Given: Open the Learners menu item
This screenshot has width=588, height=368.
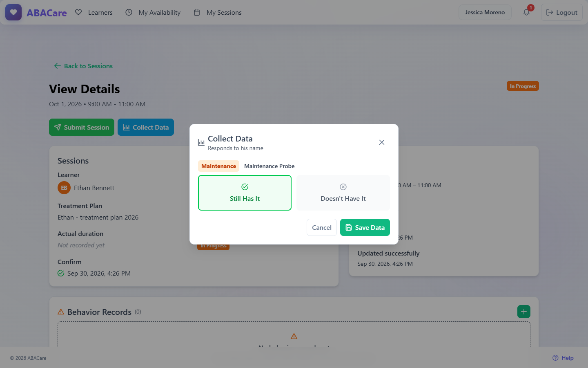Looking at the screenshot, I should [x=94, y=12].
